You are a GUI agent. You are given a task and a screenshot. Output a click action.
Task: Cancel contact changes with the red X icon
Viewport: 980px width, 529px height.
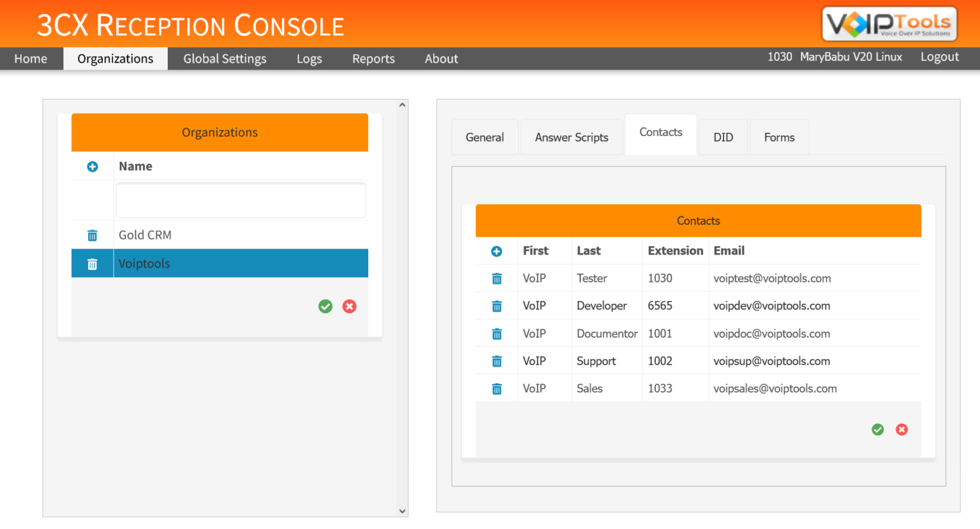902,429
